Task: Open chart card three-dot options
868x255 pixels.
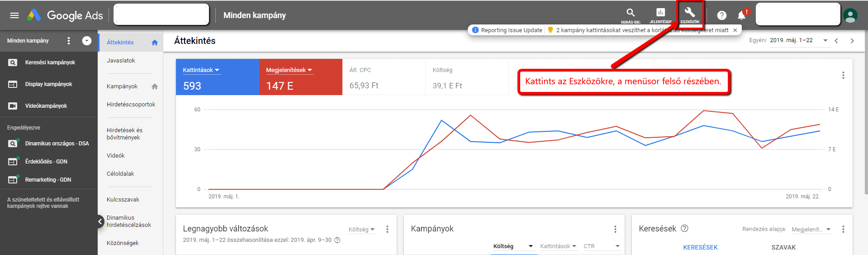Action: point(843,75)
